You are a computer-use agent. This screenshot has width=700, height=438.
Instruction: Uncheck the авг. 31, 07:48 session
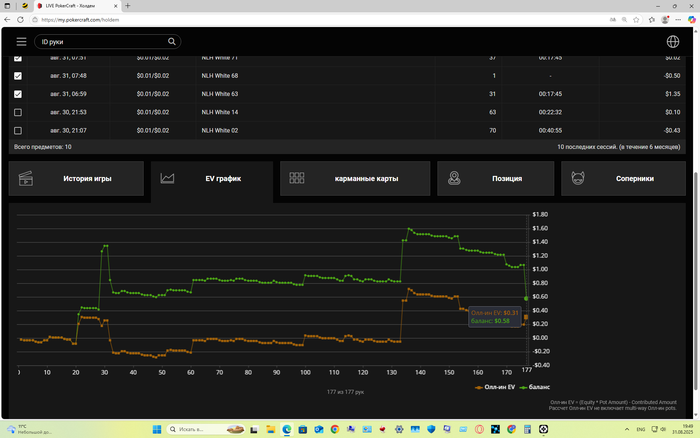point(18,76)
